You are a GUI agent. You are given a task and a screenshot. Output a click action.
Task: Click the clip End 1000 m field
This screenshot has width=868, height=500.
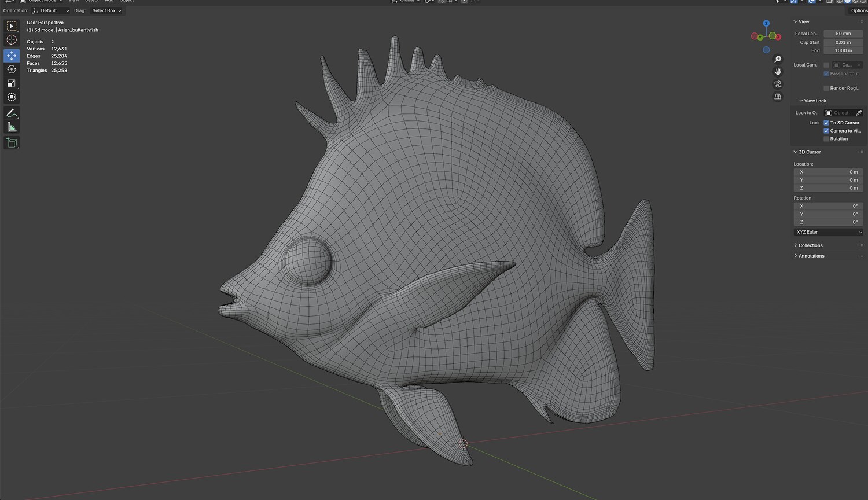[843, 50]
